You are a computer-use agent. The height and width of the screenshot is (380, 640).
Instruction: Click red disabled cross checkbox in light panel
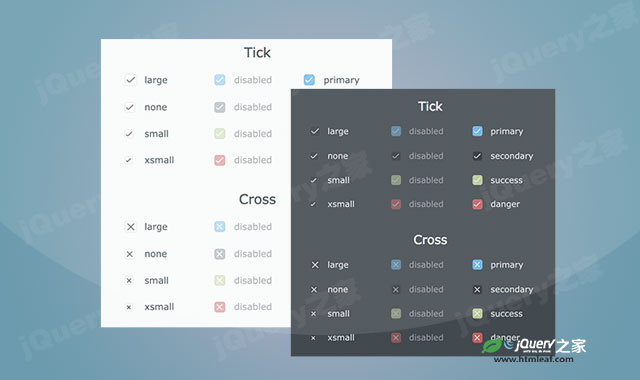(x=220, y=307)
